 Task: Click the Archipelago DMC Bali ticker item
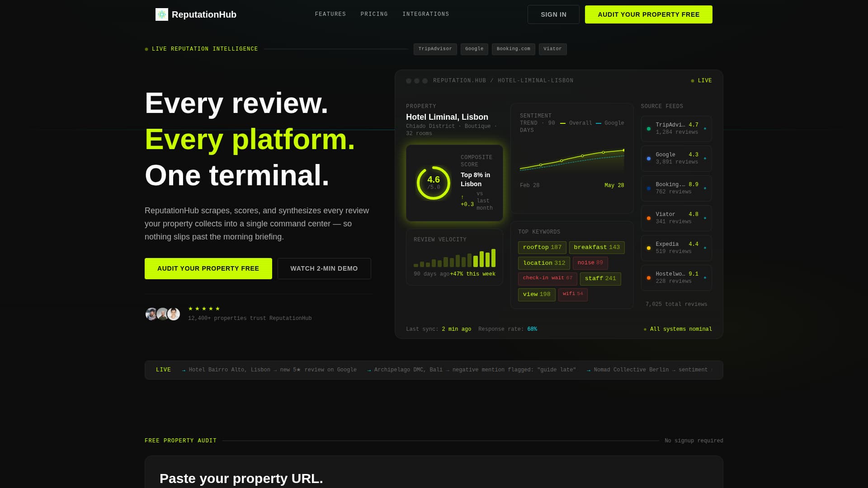pos(472,370)
